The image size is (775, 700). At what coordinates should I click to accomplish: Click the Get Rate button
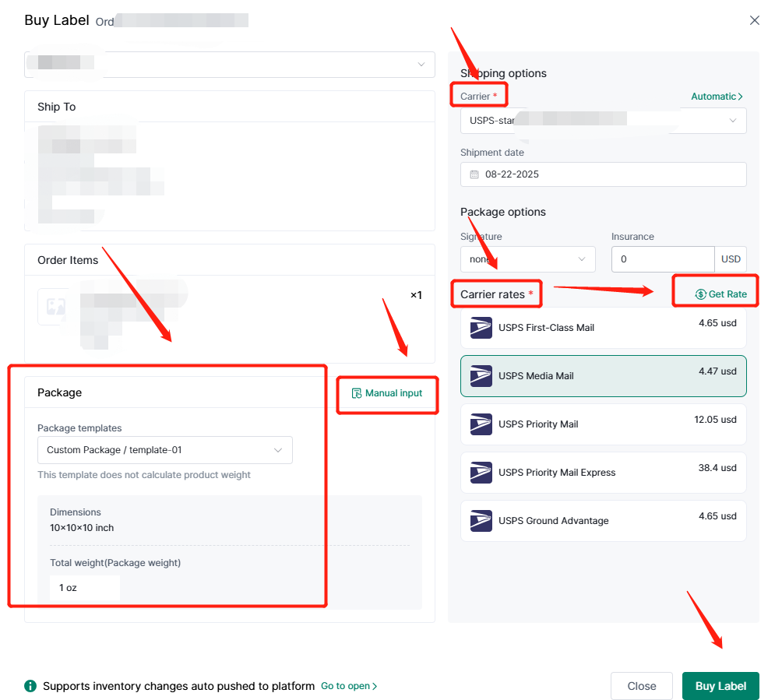tap(720, 294)
